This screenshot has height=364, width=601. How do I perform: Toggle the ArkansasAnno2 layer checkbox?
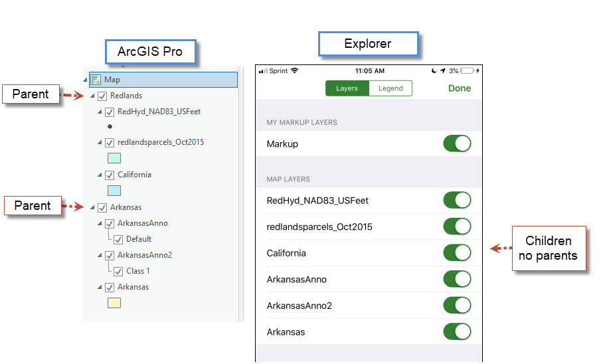[x=110, y=256]
